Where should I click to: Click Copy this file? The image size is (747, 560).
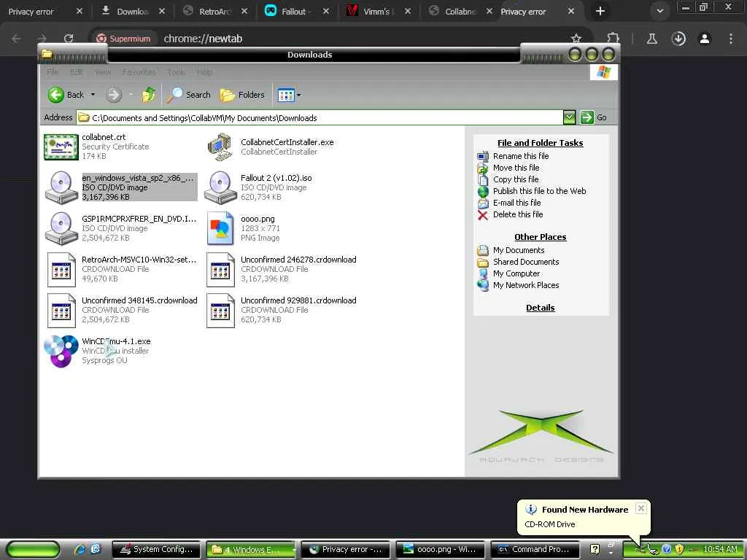coord(516,179)
